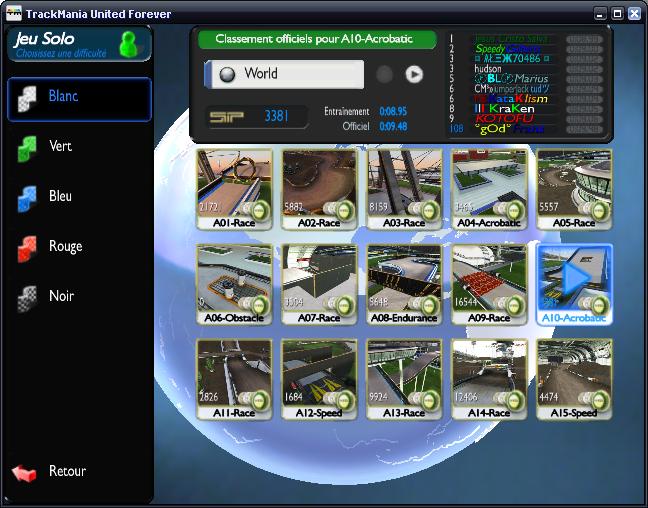Screen dimensions: 648x508
Task: Select the black Noir difficulty flag icon
Action: pyautogui.click(x=27, y=297)
